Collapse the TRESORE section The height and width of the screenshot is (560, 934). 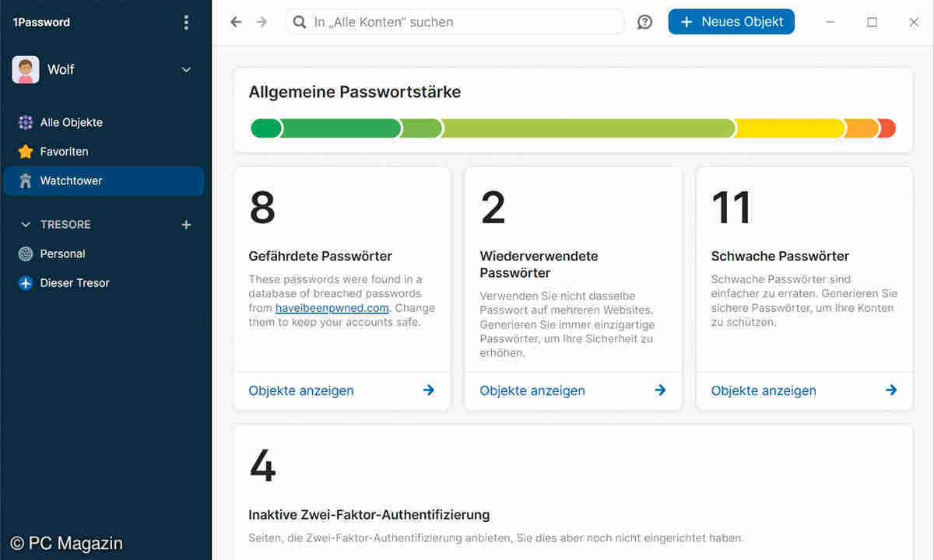click(x=26, y=225)
